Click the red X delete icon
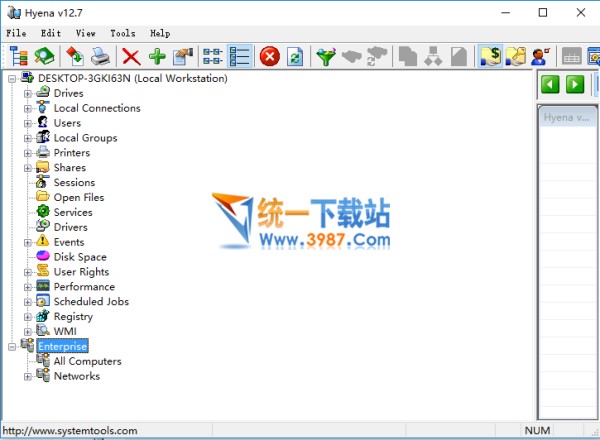Viewport: 600px width, 440px height. click(131, 57)
